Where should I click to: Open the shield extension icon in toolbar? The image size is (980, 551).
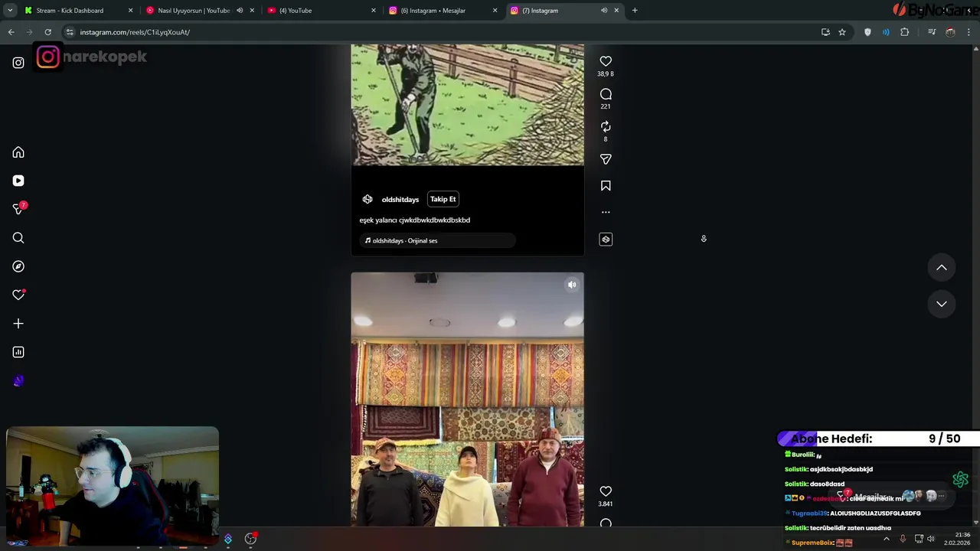[x=867, y=32]
